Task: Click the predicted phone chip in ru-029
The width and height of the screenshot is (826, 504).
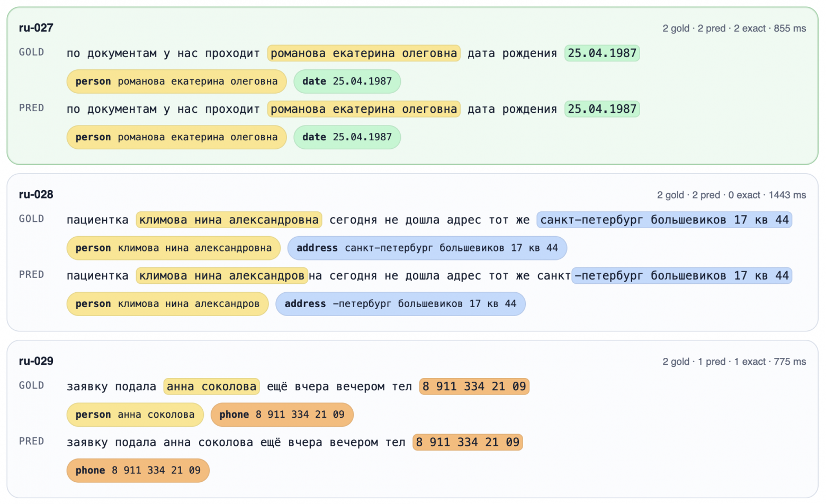Action: (138, 471)
